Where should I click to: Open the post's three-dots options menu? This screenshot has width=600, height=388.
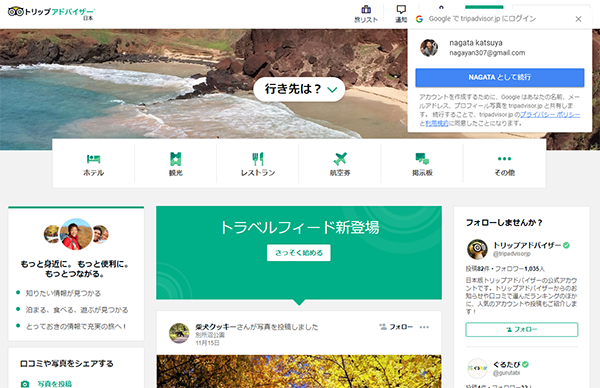pyautogui.click(x=424, y=327)
